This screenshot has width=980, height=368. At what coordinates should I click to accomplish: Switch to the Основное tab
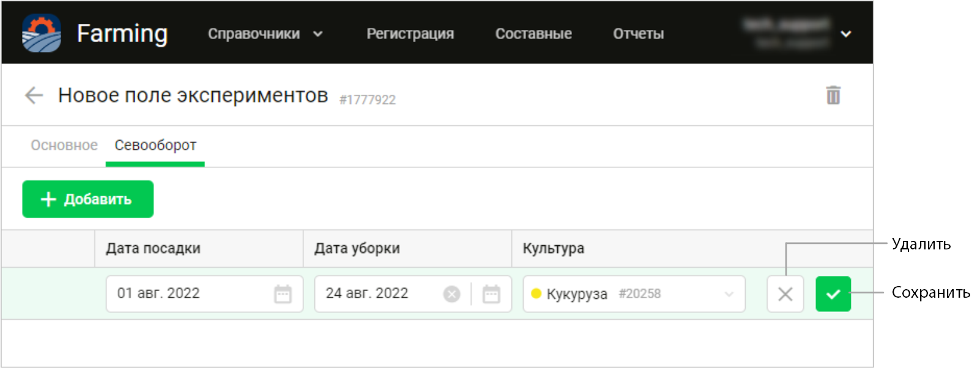[64, 145]
